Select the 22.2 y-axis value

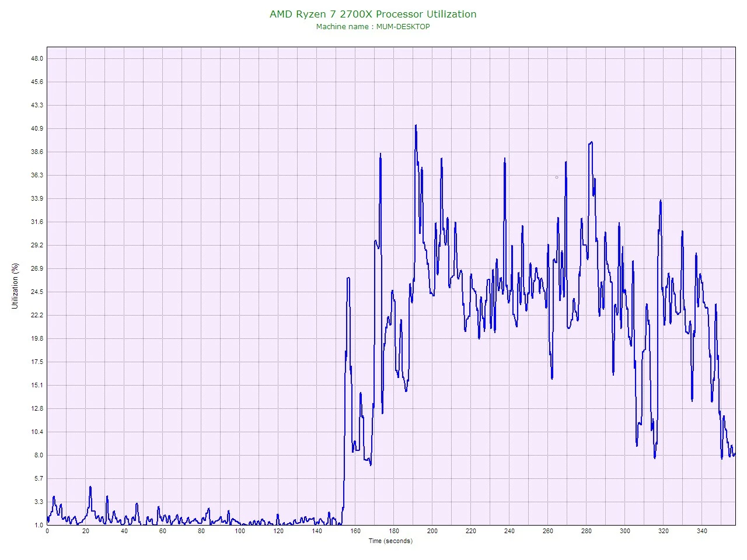(x=37, y=315)
